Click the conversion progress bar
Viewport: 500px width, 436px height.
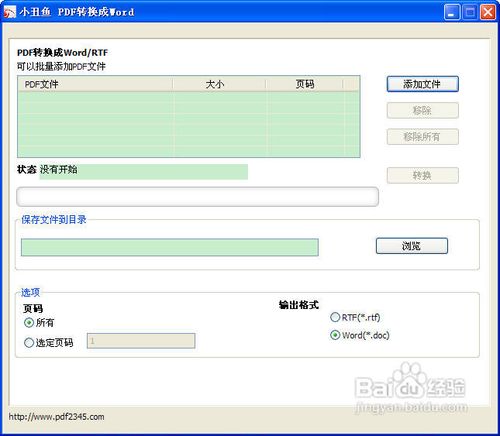click(x=197, y=197)
